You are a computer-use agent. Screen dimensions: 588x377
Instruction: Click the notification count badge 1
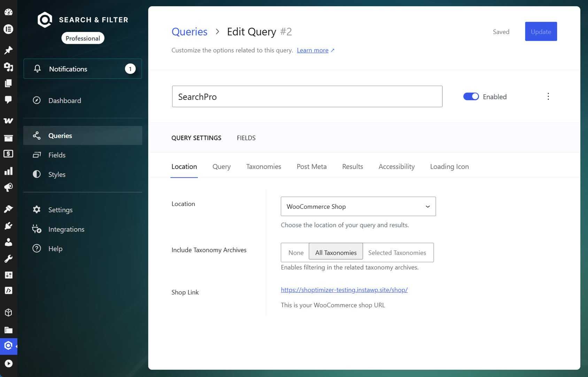point(130,69)
